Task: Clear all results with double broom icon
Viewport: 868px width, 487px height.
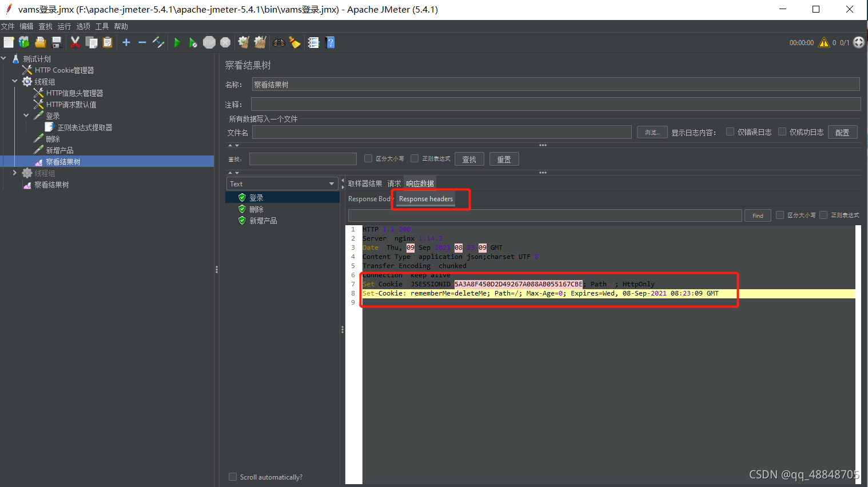Action: pos(260,42)
